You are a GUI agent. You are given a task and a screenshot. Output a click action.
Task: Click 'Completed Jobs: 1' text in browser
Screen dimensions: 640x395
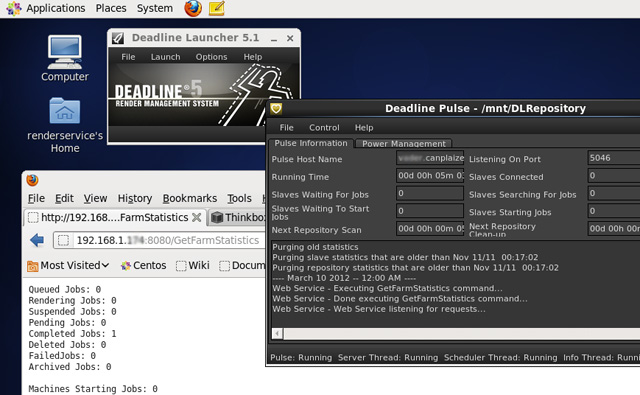pos(72,333)
